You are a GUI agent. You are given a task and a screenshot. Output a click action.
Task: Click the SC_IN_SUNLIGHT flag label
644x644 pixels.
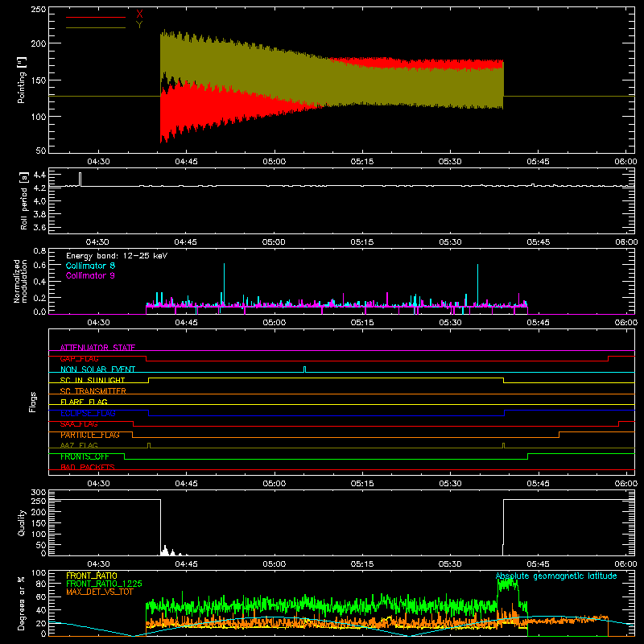[93, 380]
